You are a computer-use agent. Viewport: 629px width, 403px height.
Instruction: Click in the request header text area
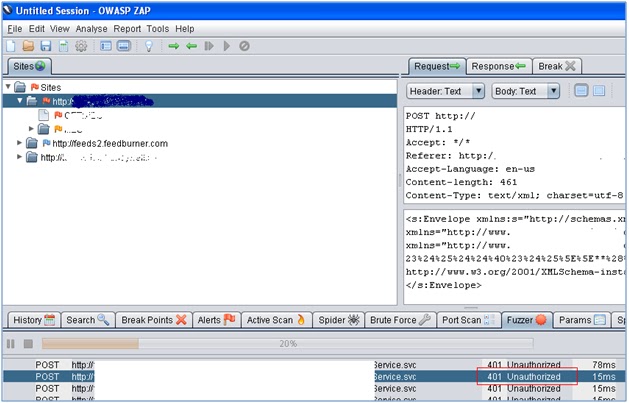(x=513, y=155)
